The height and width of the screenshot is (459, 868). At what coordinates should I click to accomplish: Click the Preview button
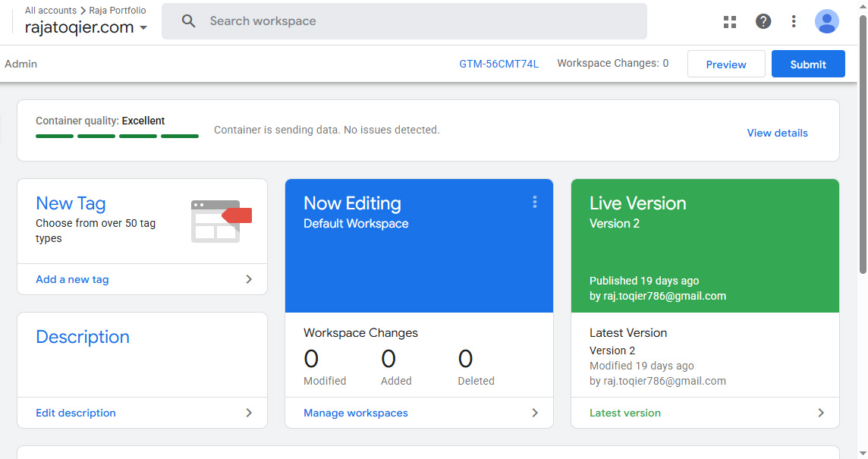coord(725,64)
